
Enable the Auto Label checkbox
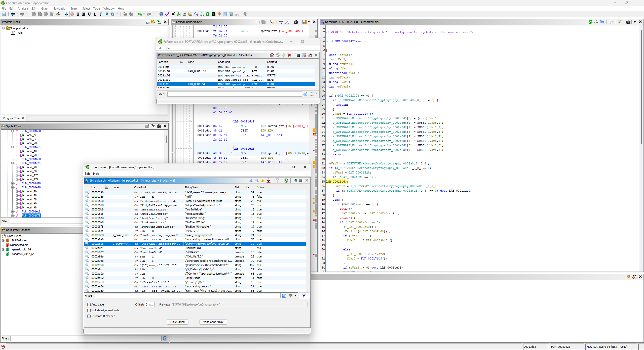click(x=89, y=304)
